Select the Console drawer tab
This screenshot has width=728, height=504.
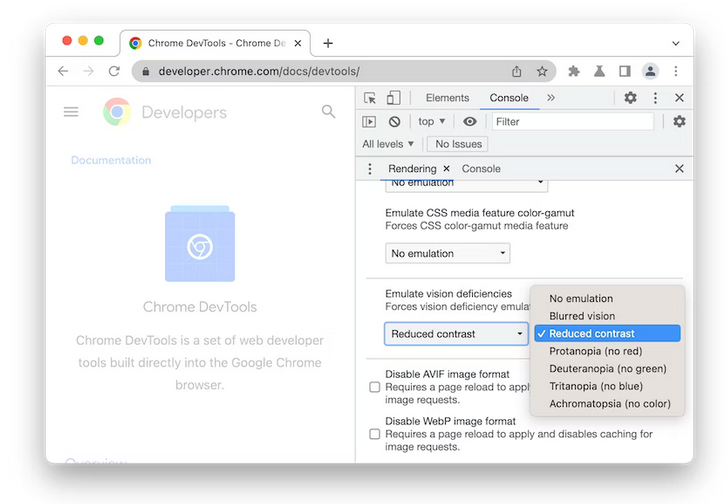pos(481,168)
